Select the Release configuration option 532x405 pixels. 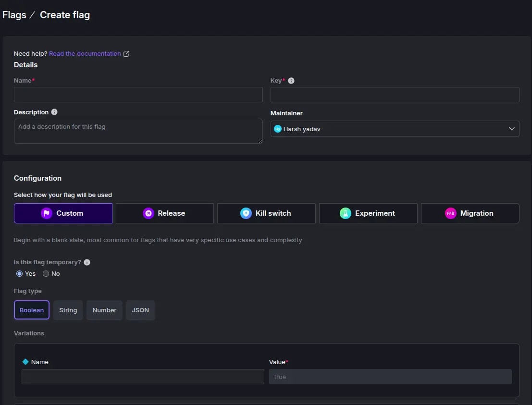(165, 213)
